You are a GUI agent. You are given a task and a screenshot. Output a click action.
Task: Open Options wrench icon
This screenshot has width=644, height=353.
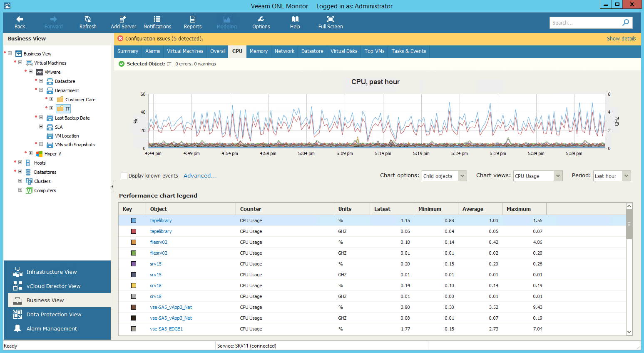pyautogui.click(x=261, y=19)
